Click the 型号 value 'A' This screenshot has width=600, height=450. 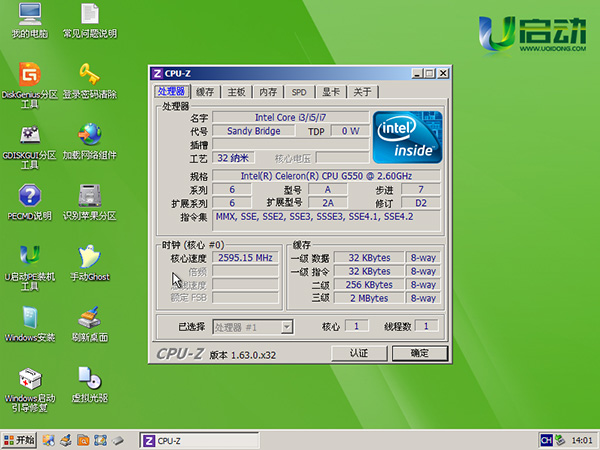tap(328, 189)
